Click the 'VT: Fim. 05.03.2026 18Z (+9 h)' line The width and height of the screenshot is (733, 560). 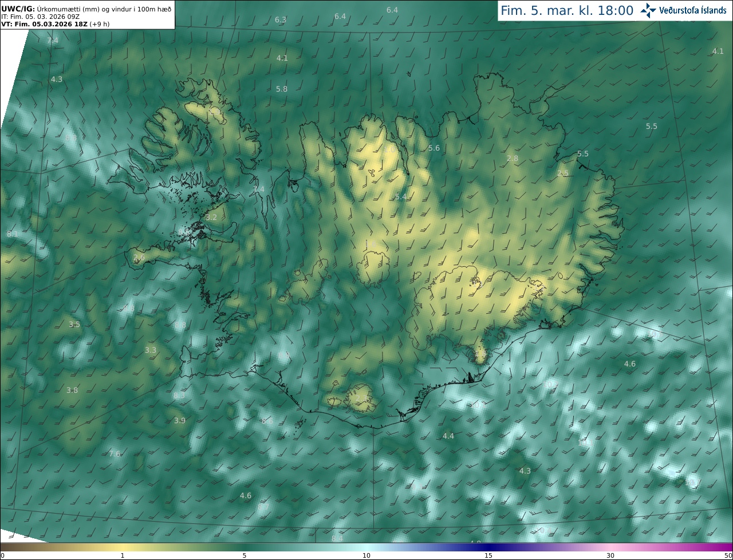tap(56, 24)
